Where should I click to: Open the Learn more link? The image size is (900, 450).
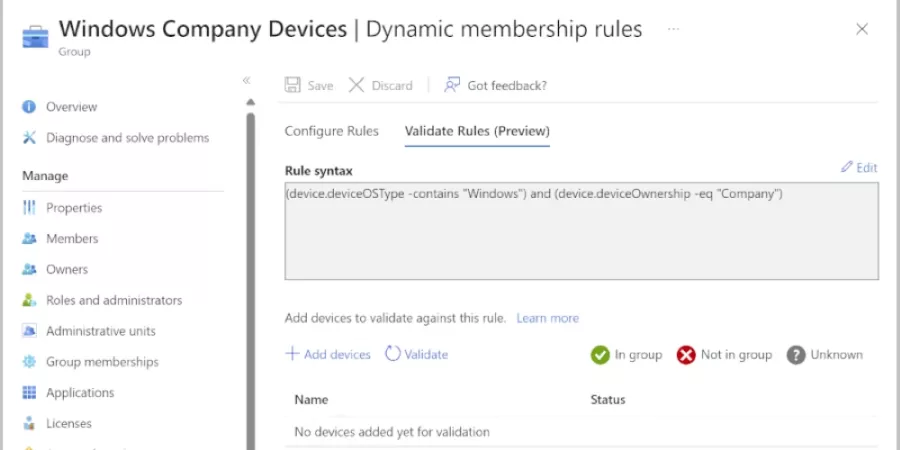(x=547, y=318)
